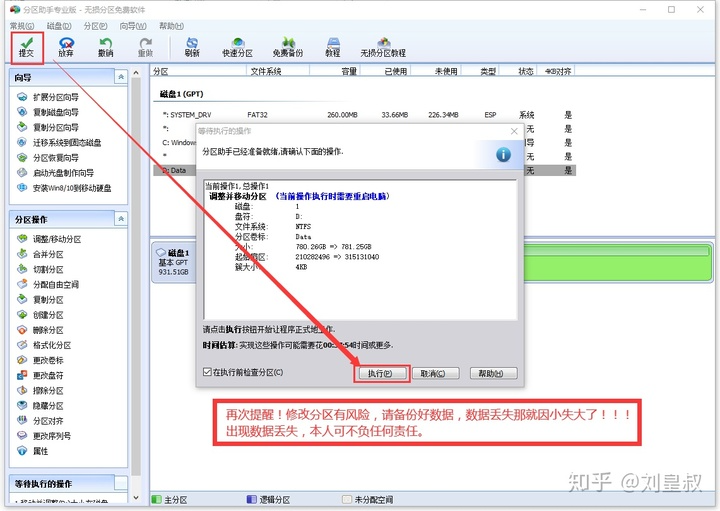Select 磁盘1 基本 GPT disk block
This screenshot has height=511, width=720.
[x=174, y=263]
